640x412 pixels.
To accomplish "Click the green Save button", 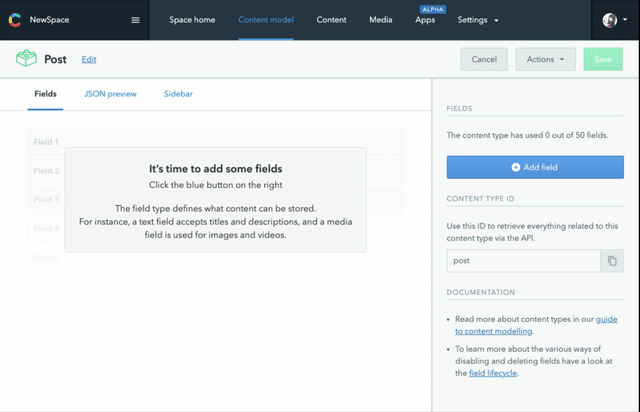I will 603,59.
